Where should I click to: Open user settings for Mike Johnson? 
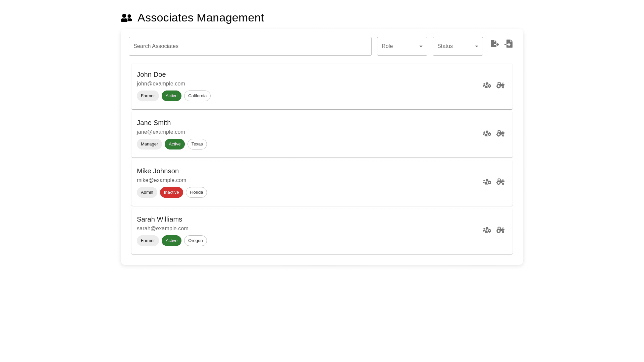(x=487, y=182)
